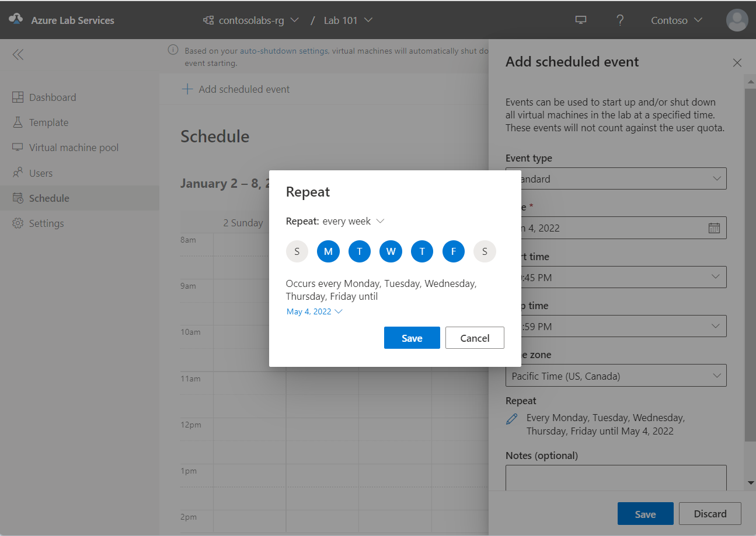Click the pencil icon to edit repeat
The width and height of the screenshot is (756, 536).
[512, 418]
